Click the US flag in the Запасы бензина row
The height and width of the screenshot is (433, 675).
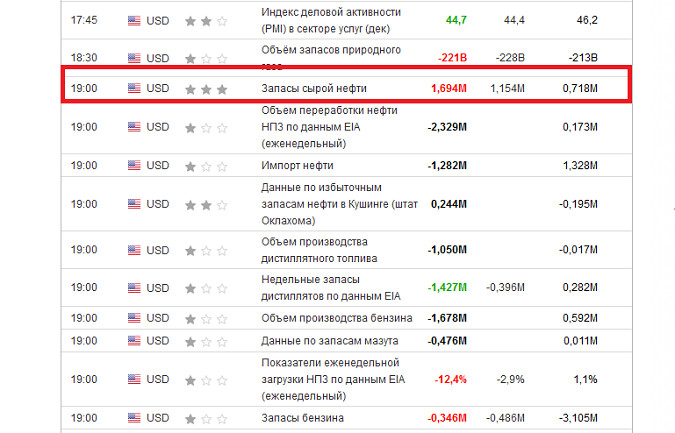[134, 417]
